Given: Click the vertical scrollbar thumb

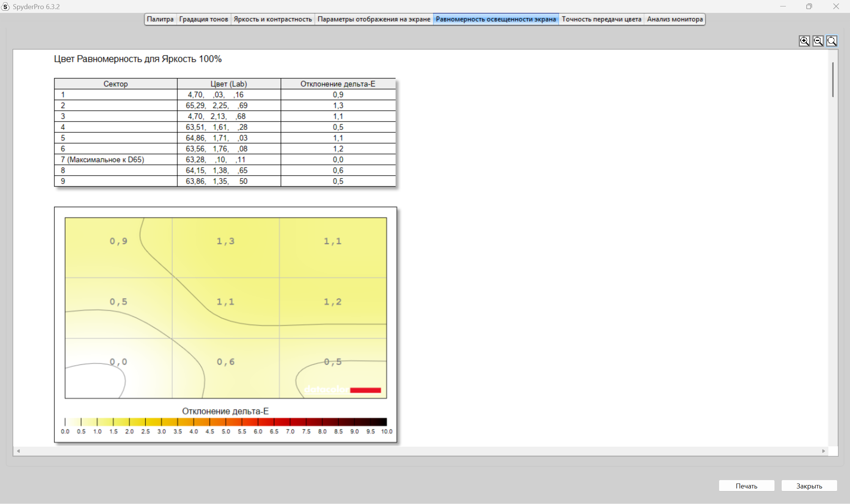Looking at the screenshot, I should coord(833,80).
